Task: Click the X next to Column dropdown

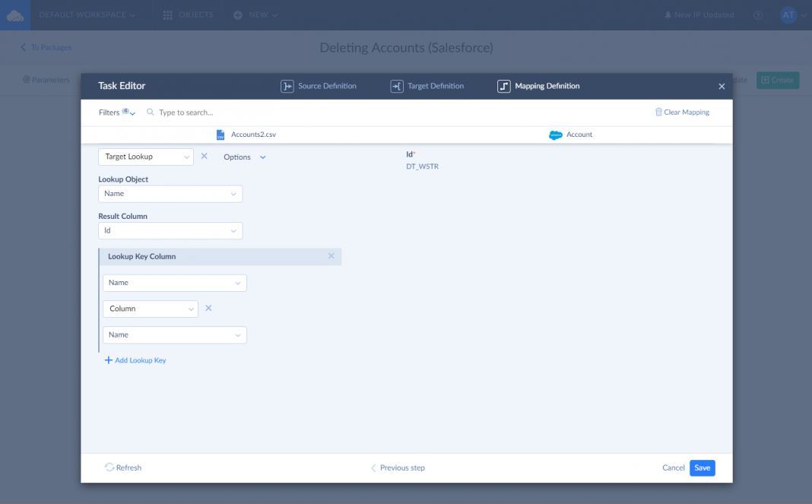Action: tap(208, 309)
